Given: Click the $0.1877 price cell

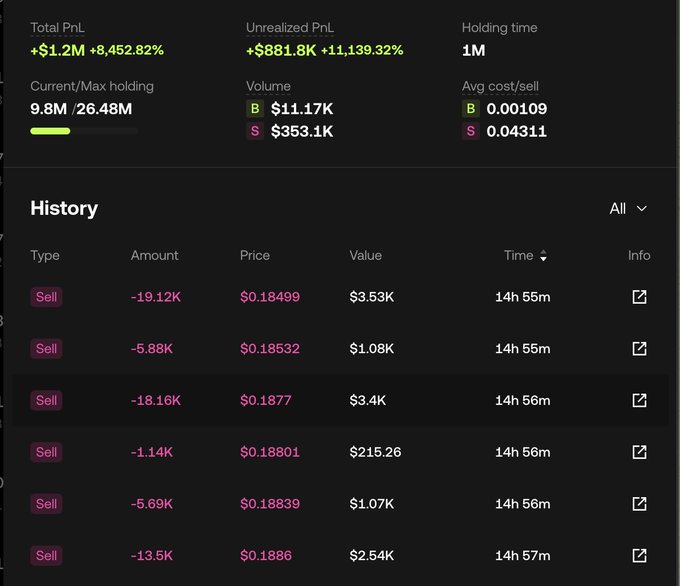Looking at the screenshot, I should (x=265, y=400).
